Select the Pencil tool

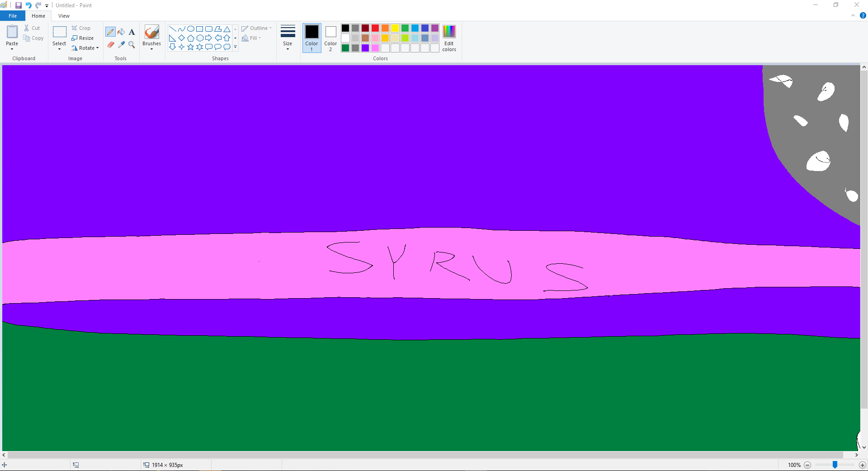(x=110, y=32)
